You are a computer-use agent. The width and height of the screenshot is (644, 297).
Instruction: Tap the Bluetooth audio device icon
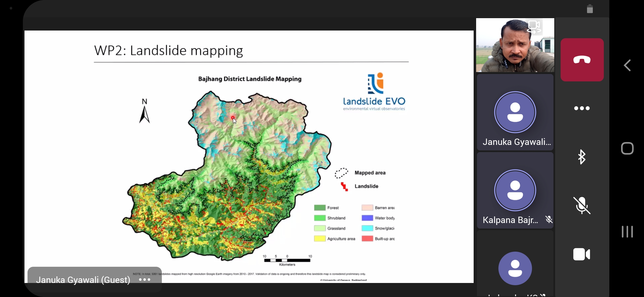click(582, 157)
